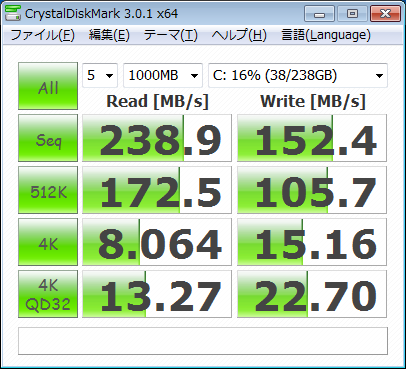Click the Read [MB/s] column header
Screen dimensions: 406x369
point(157,101)
